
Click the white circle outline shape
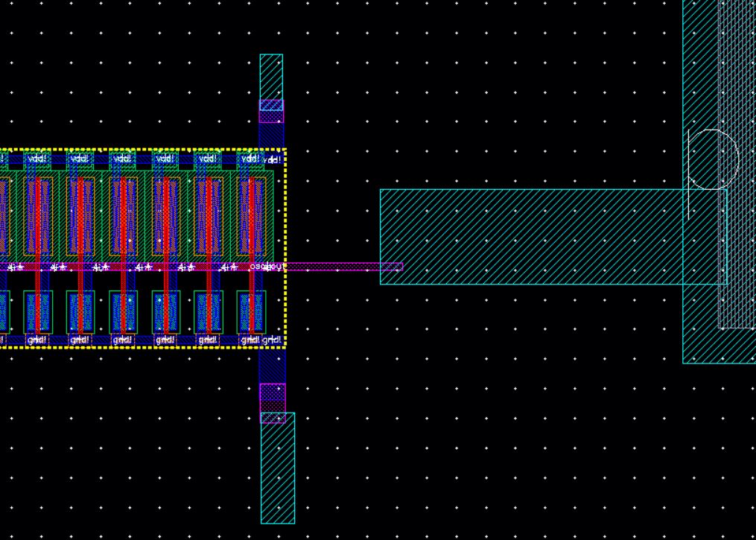pyautogui.click(x=713, y=159)
